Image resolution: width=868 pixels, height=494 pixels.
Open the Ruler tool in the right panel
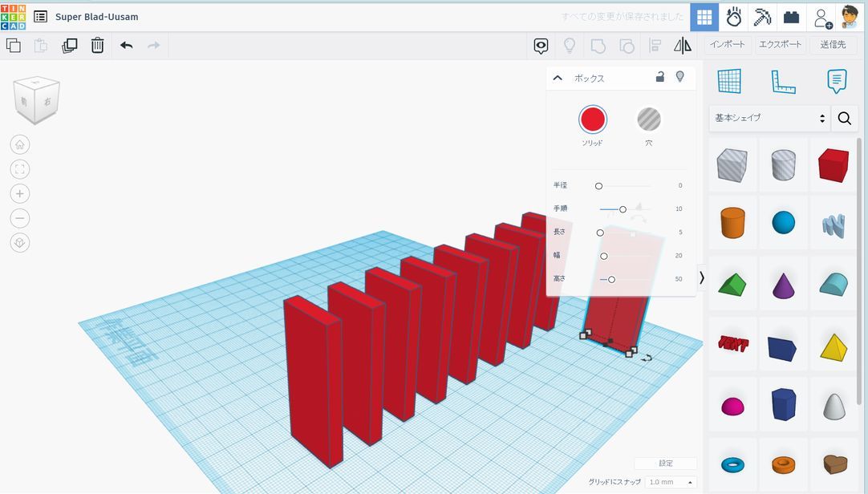[x=783, y=80]
